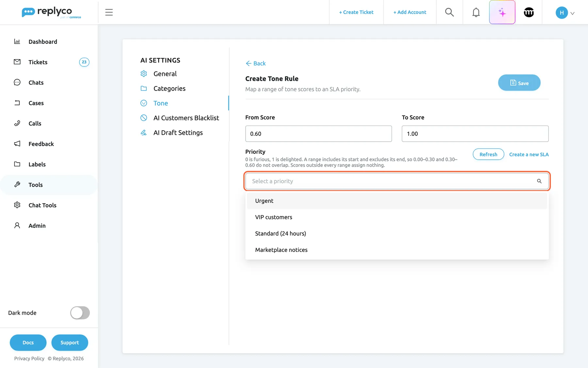Click the AI Draft Settings pen icon
Screen dimensions: 588x368
(144, 132)
